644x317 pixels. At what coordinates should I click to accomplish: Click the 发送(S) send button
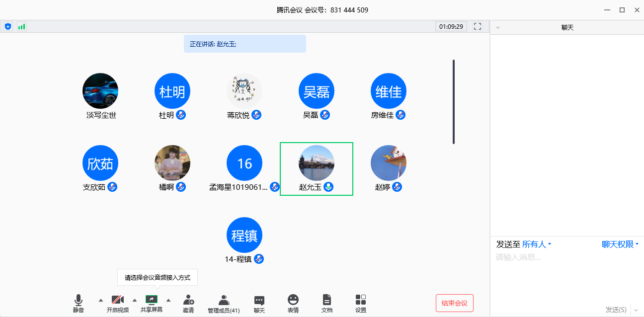coord(616,310)
